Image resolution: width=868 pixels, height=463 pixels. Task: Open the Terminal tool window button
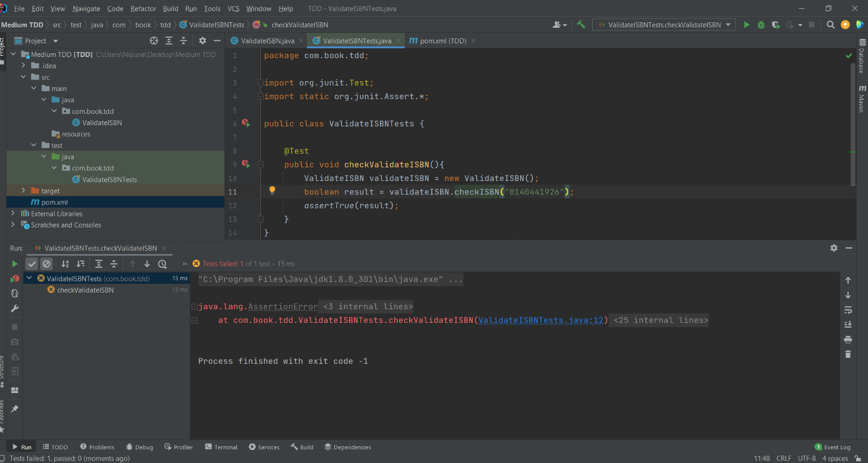tap(221, 447)
